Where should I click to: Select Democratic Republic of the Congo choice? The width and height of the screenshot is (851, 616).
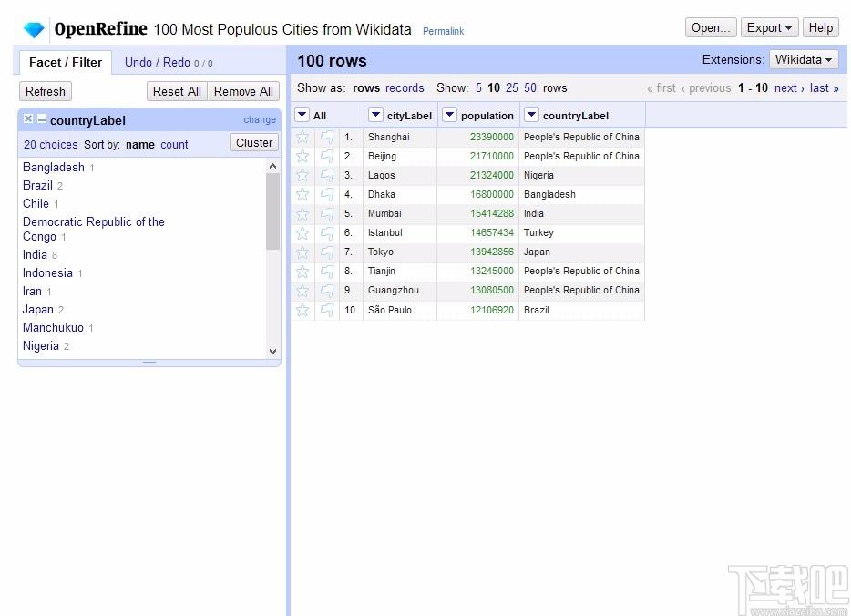pos(93,229)
